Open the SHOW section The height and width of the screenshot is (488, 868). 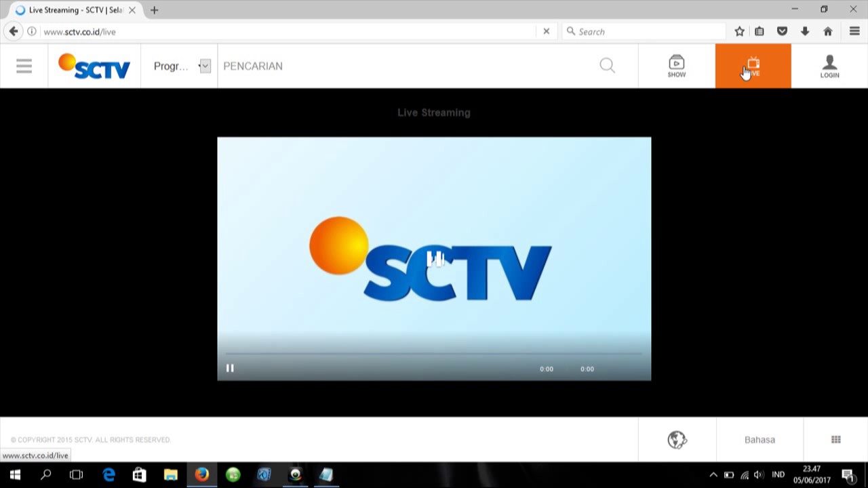676,66
